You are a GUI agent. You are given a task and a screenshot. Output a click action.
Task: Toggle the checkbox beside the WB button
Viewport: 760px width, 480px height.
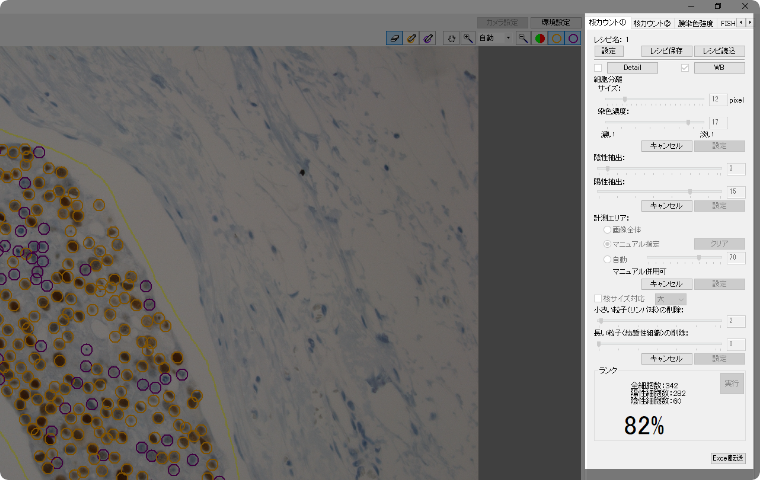click(x=685, y=68)
